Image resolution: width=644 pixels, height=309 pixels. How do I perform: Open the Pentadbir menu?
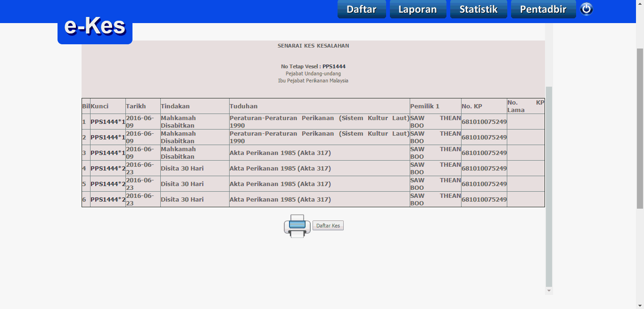tap(543, 9)
